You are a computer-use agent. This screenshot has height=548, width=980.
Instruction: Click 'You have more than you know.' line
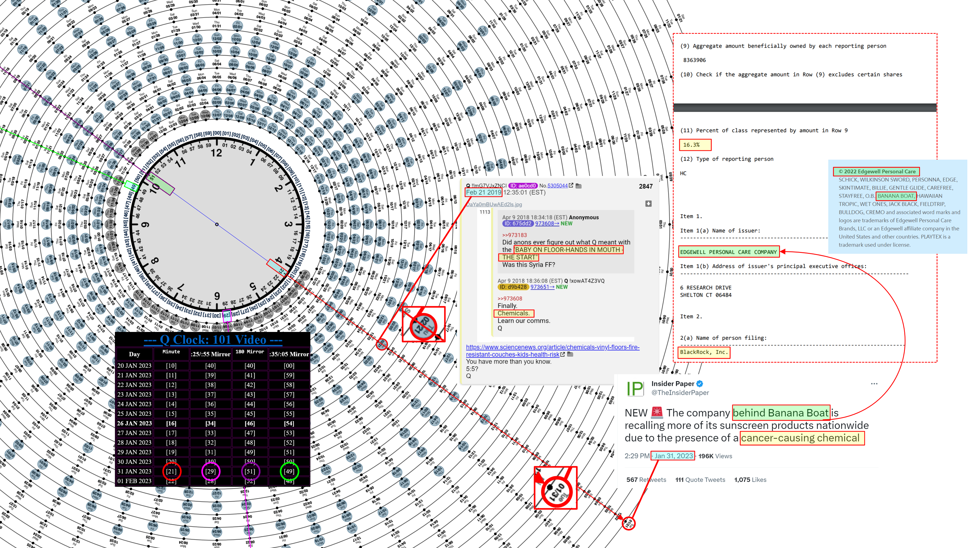pos(509,362)
